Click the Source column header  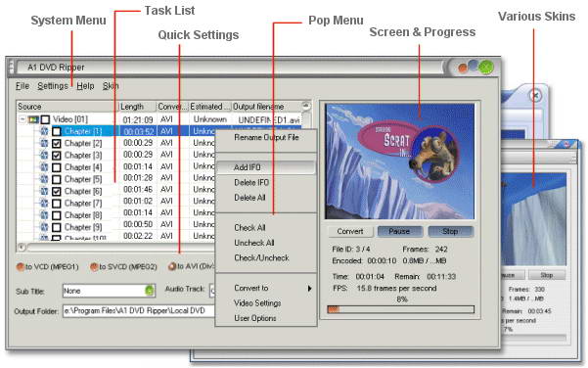pos(68,107)
